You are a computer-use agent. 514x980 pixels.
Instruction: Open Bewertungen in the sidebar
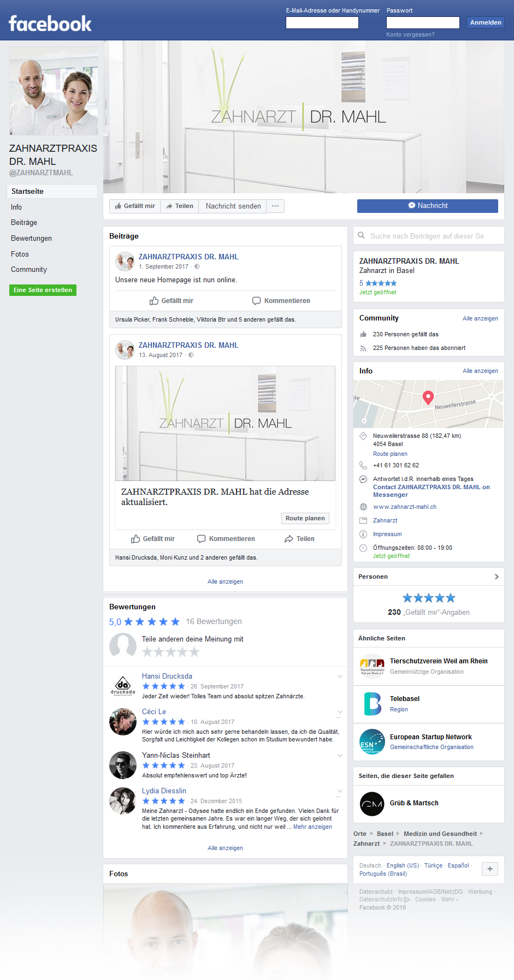[31, 239]
